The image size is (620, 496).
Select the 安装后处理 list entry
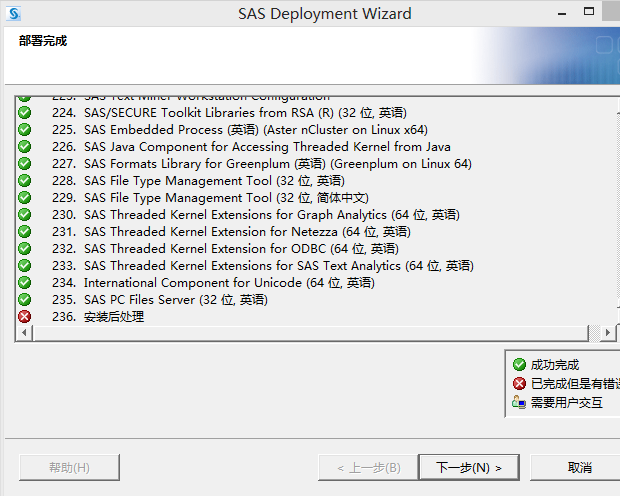[x=114, y=317]
